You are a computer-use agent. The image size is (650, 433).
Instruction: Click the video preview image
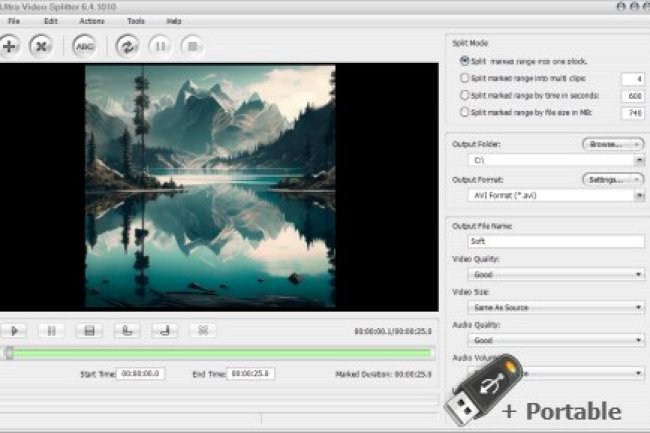point(210,186)
